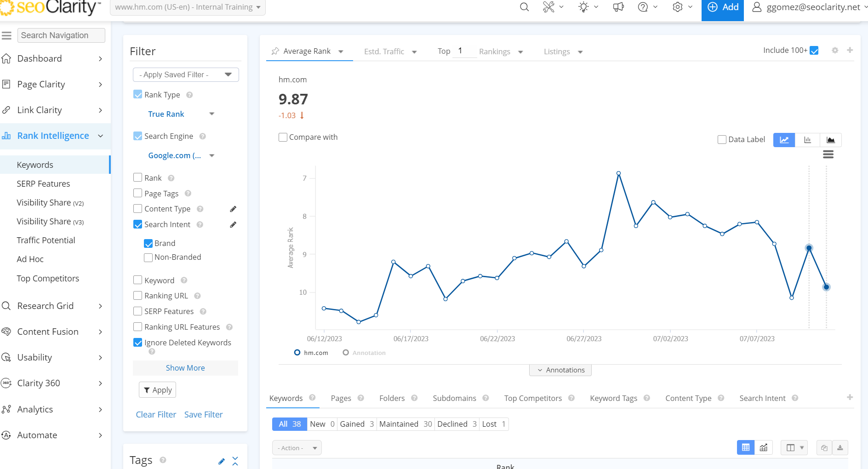Open SERP Features in sidebar
Screen dimensions: 868x469
click(x=43, y=184)
